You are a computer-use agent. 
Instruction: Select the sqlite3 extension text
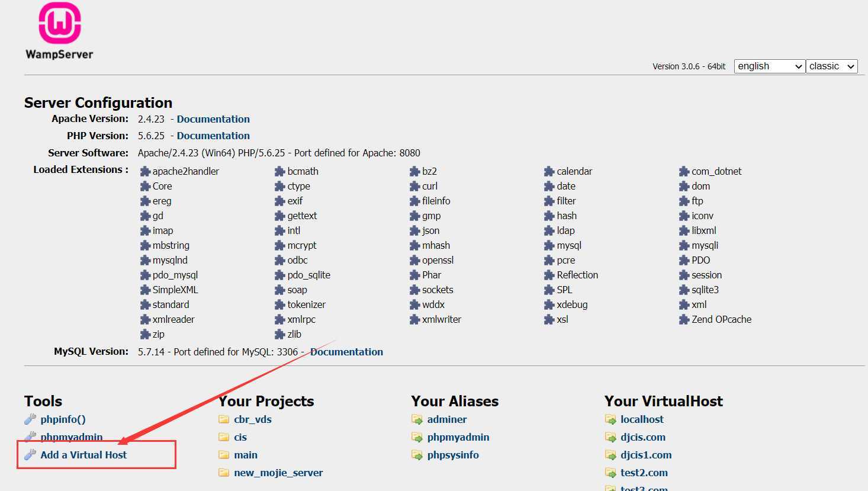click(x=705, y=290)
